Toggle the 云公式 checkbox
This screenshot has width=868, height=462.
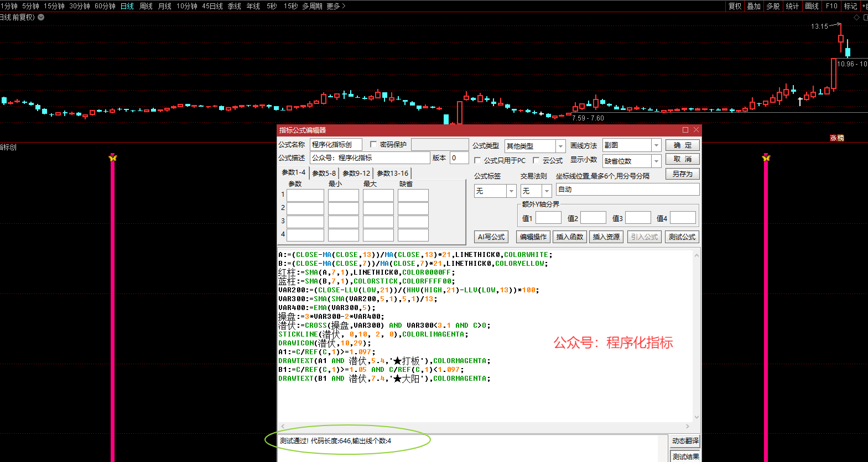click(536, 160)
